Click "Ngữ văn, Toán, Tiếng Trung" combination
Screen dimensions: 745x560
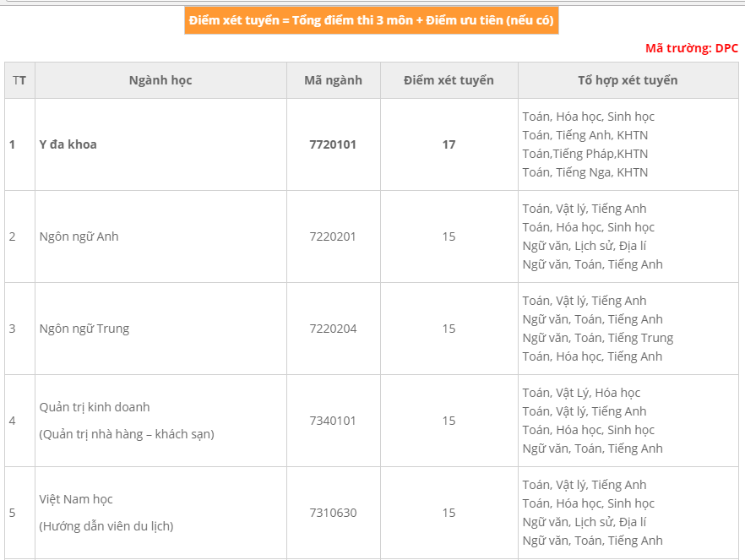(x=598, y=338)
